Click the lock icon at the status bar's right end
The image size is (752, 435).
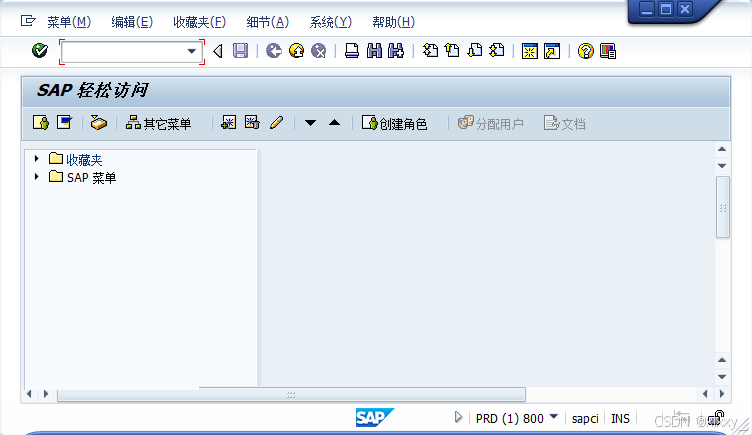point(716,418)
